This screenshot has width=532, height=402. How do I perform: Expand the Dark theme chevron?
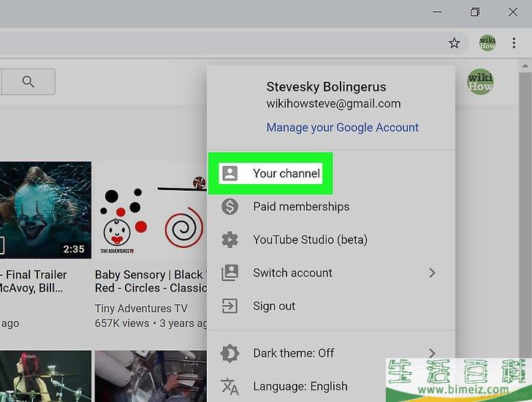(432, 353)
